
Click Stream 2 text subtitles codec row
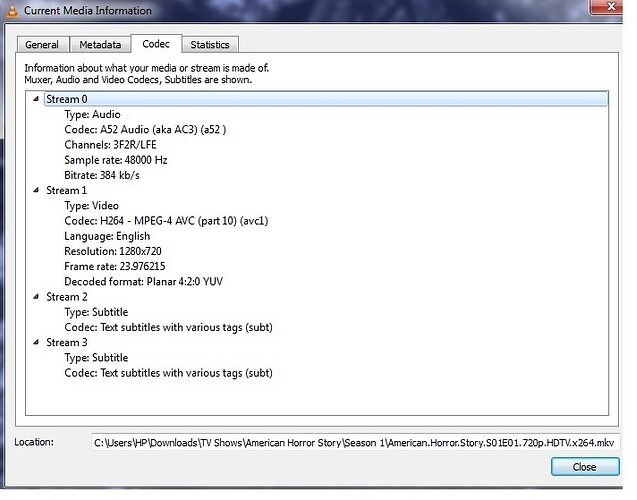(169, 327)
